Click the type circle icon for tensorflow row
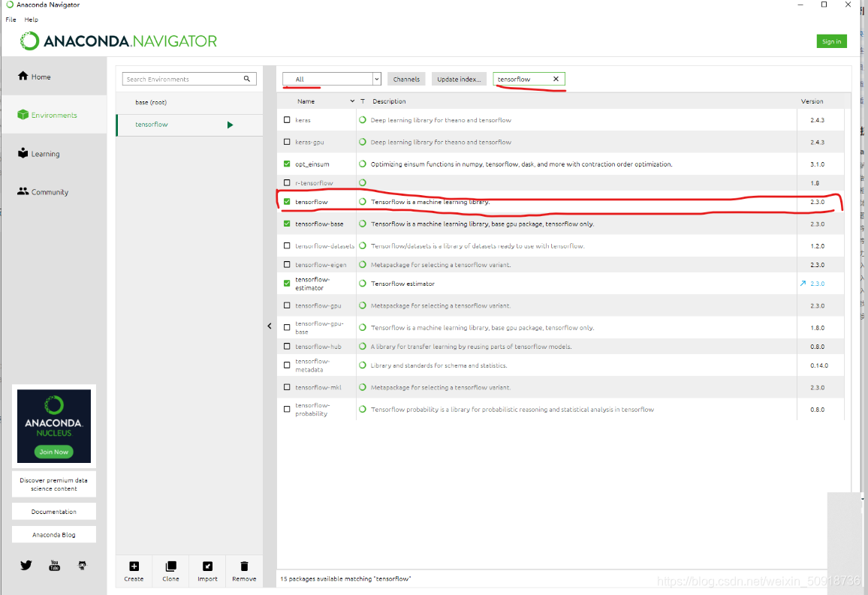This screenshot has width=868, height=595. pyautogui.click(x=363, y=201)
